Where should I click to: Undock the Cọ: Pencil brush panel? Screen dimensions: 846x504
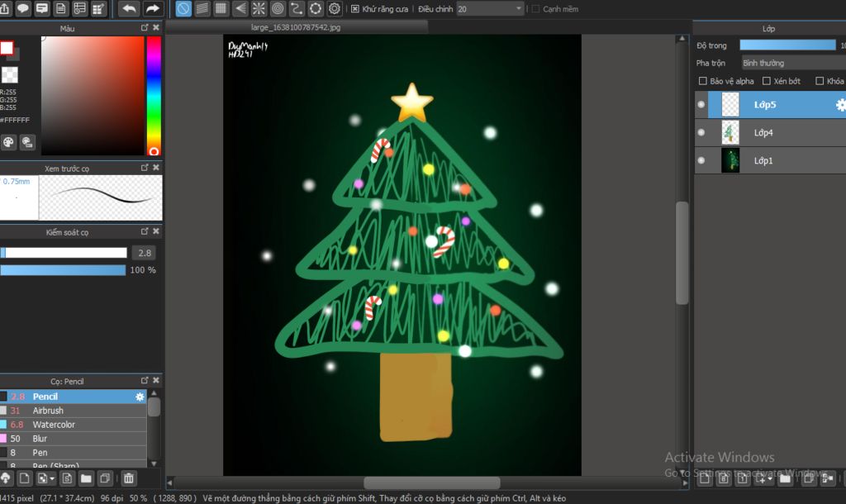point(145,380)
